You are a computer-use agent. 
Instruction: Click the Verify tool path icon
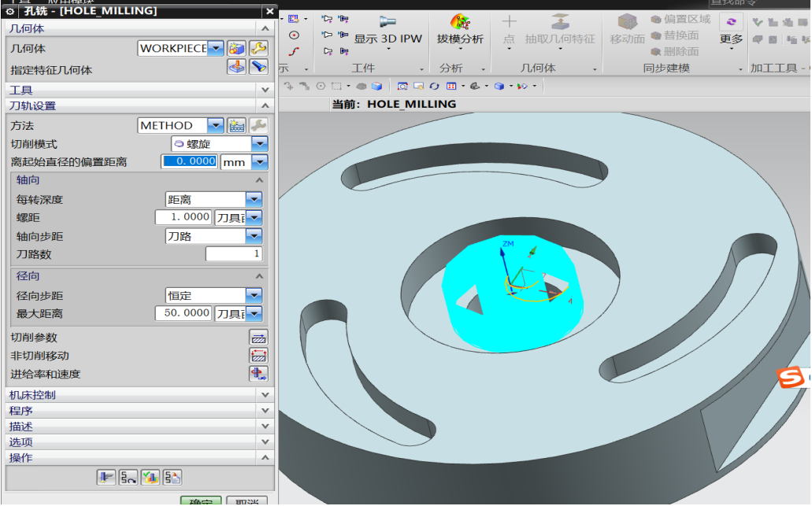coord(150,477)
